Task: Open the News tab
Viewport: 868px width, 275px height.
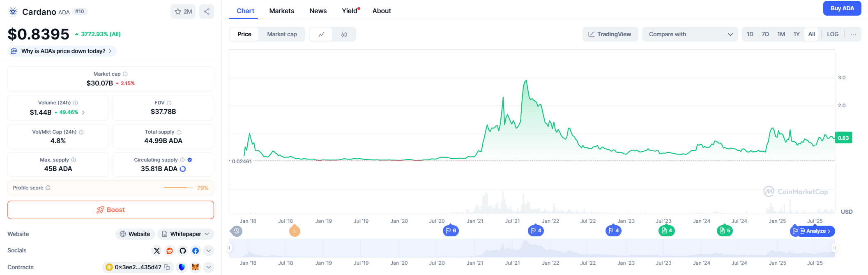Action: [x=318, y=11]
